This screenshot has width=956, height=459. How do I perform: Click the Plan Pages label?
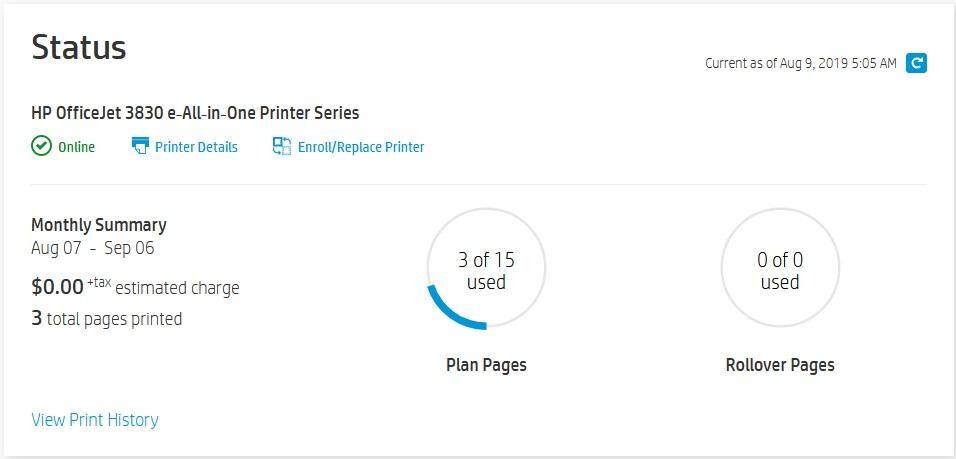coord(486,365)
